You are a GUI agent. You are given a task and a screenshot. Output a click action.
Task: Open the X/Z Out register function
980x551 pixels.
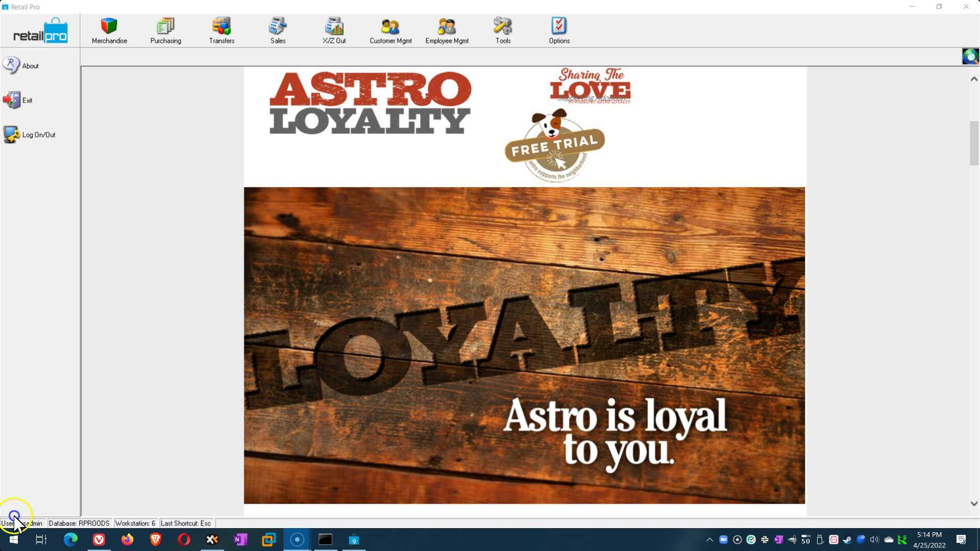pos(334,30)
